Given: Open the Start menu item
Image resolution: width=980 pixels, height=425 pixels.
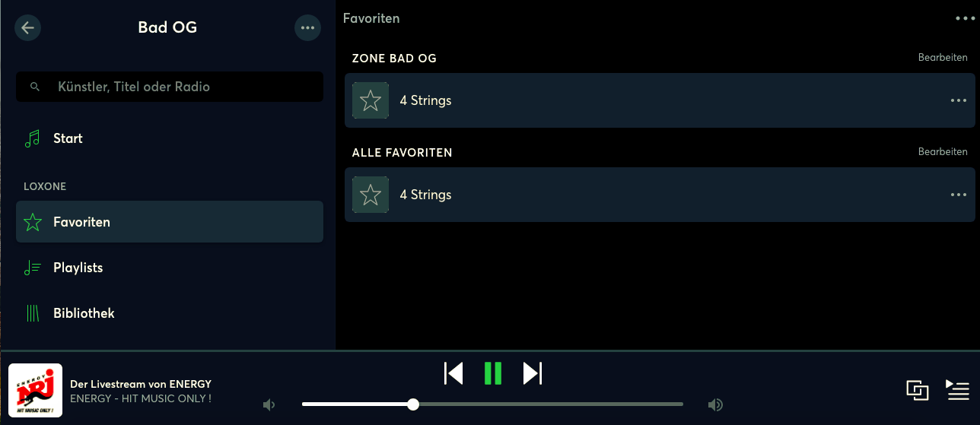Looking at the screenshot, I should pyautogui.click(x=68, y=138).
